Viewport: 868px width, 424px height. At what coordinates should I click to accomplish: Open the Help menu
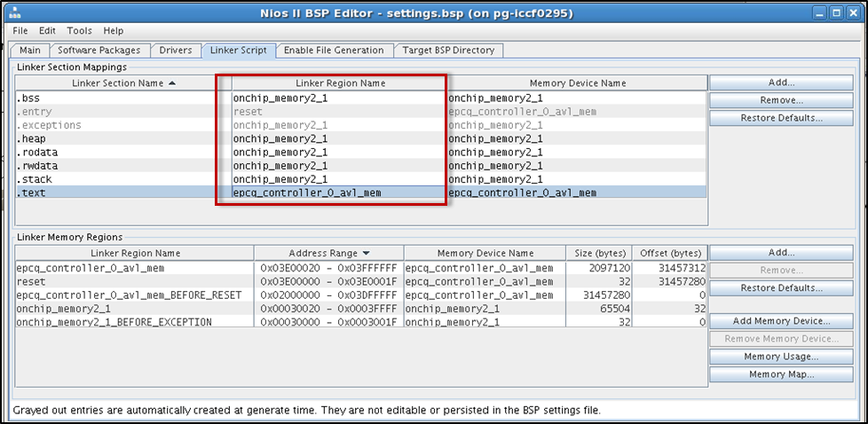tap(113, 30)
